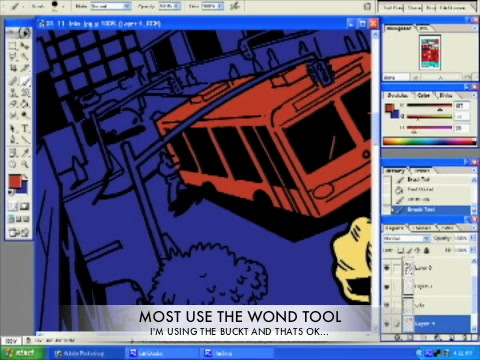Switch to the Channels tab in Layers palette
Screen dimensions: 480x360
[423, 228]
